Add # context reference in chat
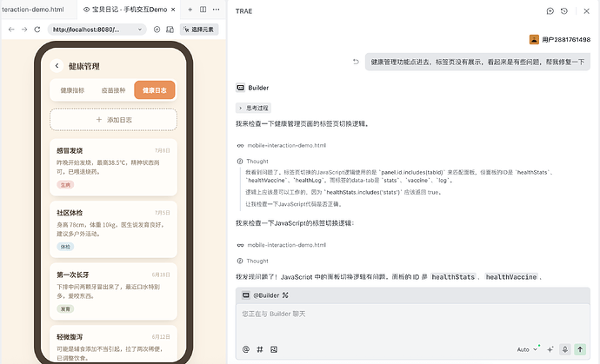This screenshot has height=364, width=600. click(x=260, y=349)
